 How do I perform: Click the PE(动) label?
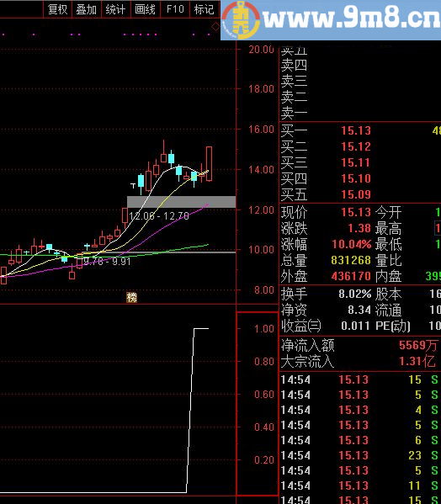[393, 326]
